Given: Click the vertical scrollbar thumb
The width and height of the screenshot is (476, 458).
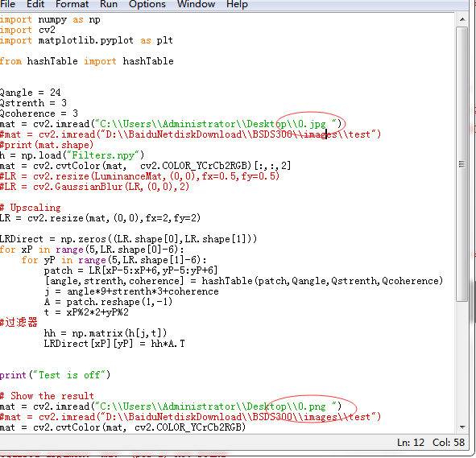Looking at the screenshot, I should [462, 164].
